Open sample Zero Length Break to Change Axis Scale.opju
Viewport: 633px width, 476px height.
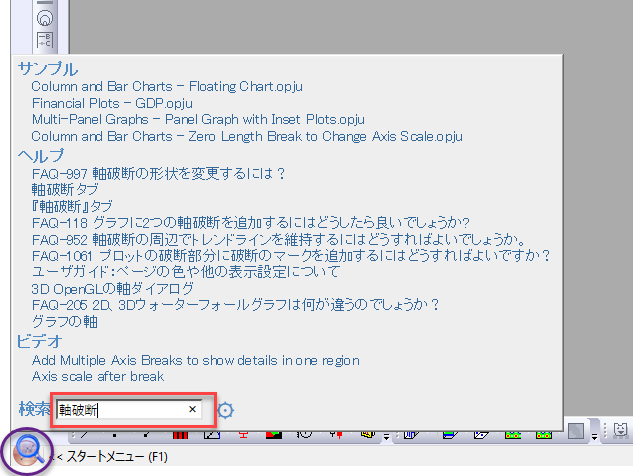click(x=247, y=136)
